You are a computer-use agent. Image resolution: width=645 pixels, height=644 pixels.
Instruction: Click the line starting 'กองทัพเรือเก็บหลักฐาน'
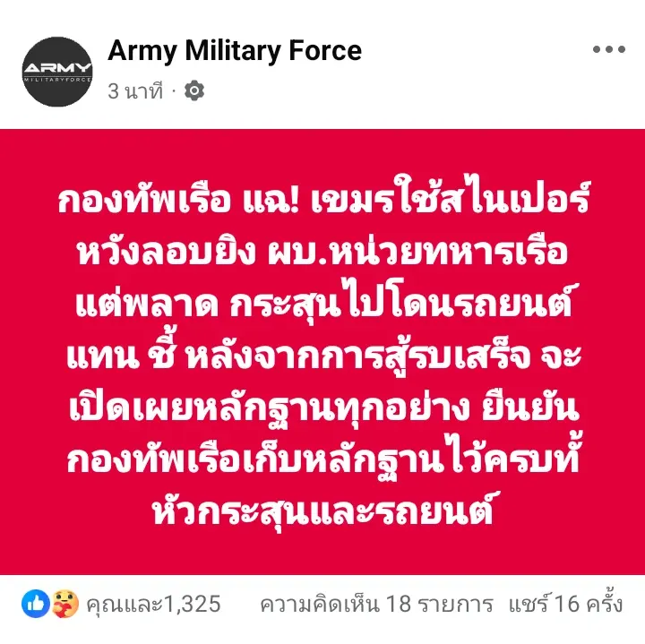click(323, 458)
